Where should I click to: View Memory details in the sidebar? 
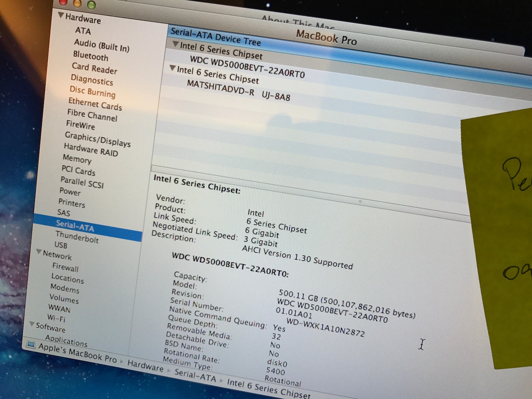pos(77,159)
